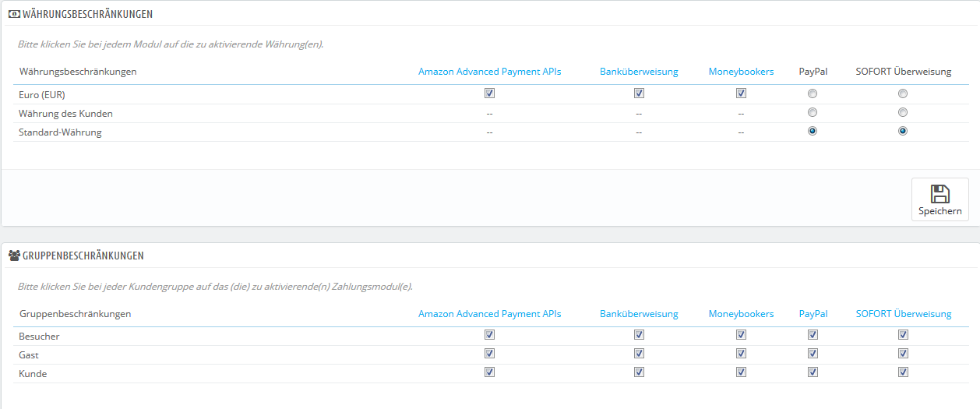
Task: Uncheck Euro for Banküberweisung
Action: (x=639, y=93)
